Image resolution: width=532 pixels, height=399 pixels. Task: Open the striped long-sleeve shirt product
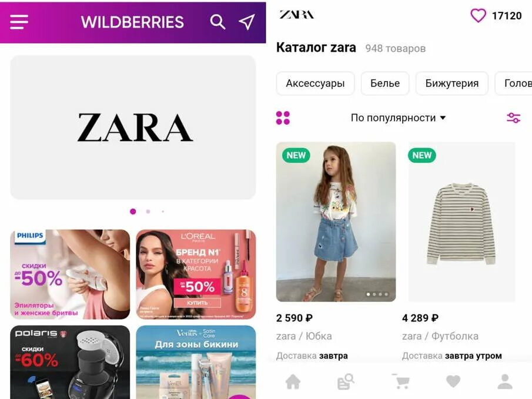(x=462, y=222)
